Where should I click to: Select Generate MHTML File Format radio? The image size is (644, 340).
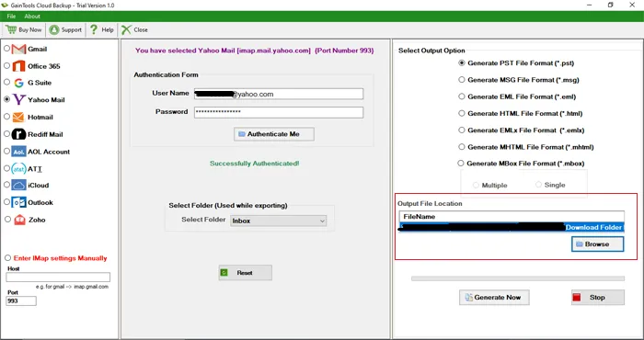point(462,147)
